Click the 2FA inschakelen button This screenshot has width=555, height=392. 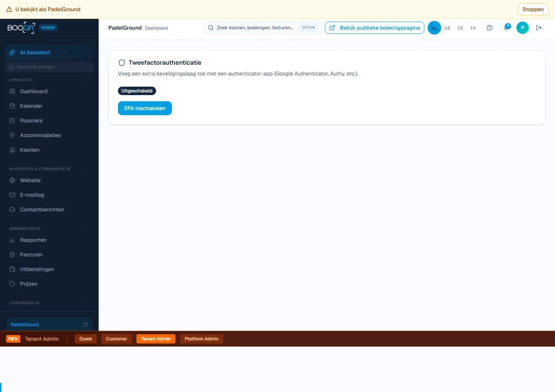(x=145, y=108)
